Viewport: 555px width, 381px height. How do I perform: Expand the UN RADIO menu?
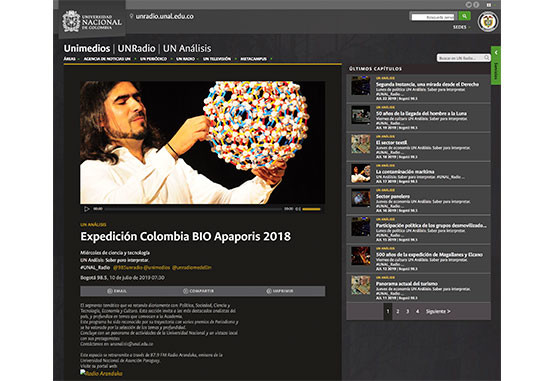pos(187,59)
